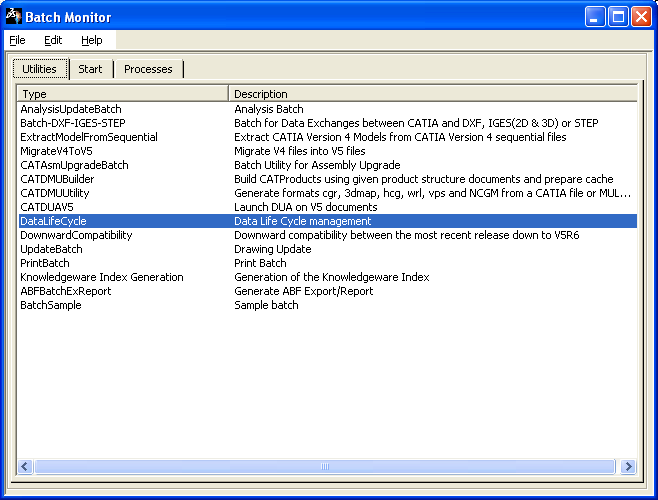Open the Help menu
Screen dimensions: 658x500
91,40
